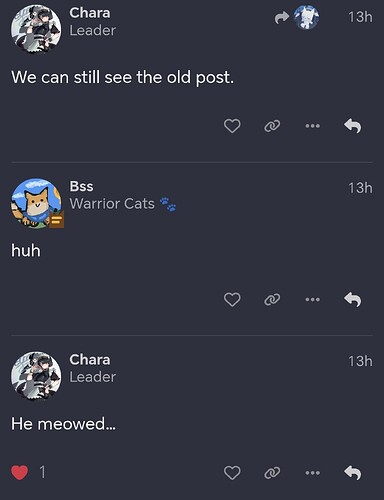Screen dimensions: 384x500
Task: Copy link of "He meowed..." comment
Action: click(x=272, y=473)
